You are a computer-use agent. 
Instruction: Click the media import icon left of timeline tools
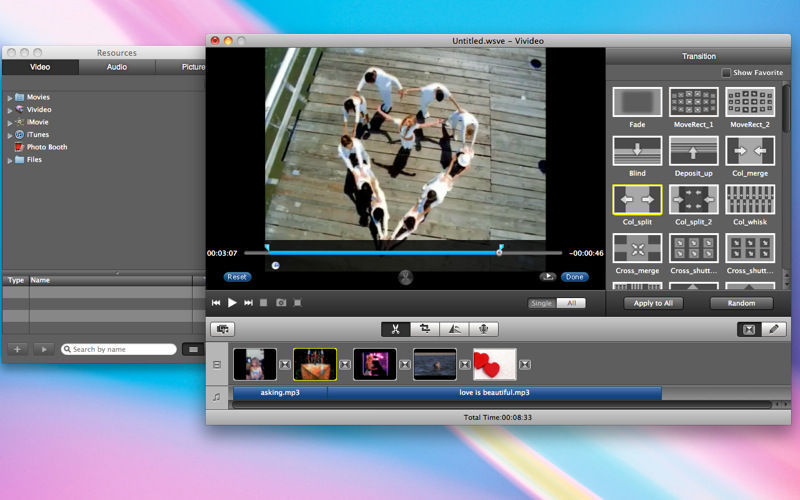click(222, 329)
